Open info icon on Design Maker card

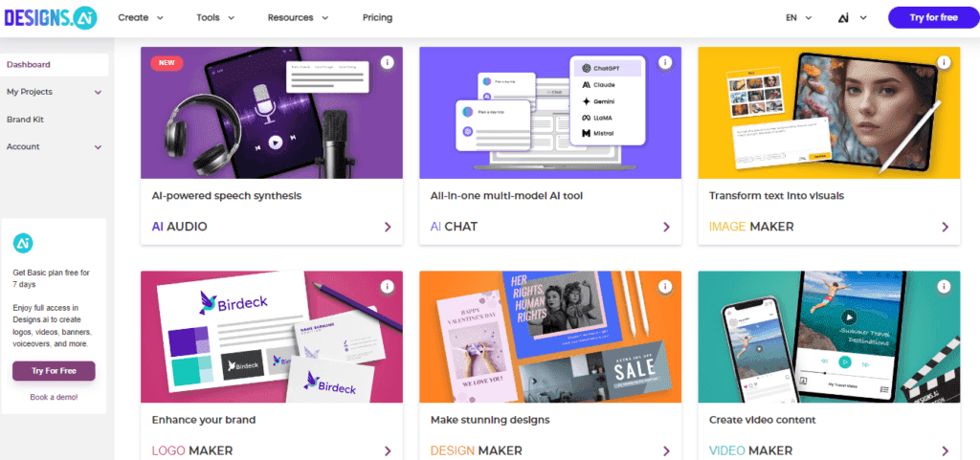666,287
